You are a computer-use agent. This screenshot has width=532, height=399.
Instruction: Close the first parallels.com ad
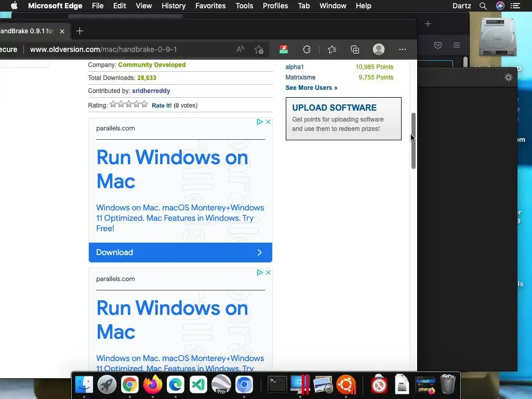269,122
